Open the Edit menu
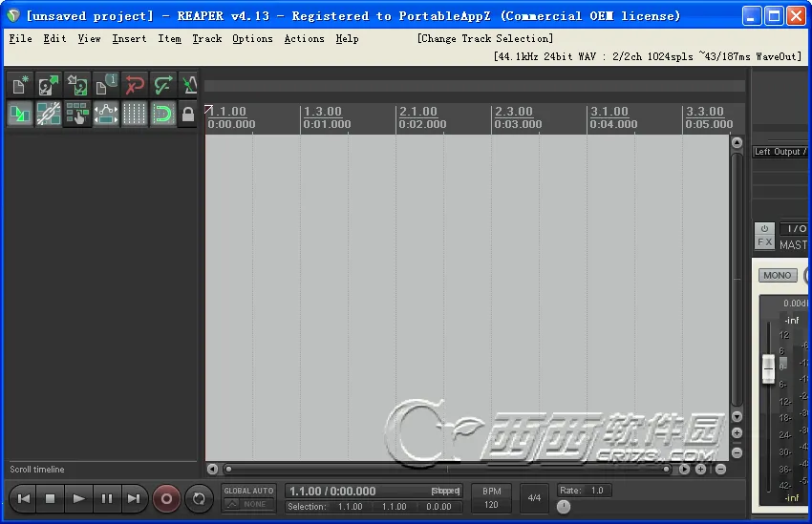Image resolution: width=812 pixels, height=524 pixels. pos(54,39)
